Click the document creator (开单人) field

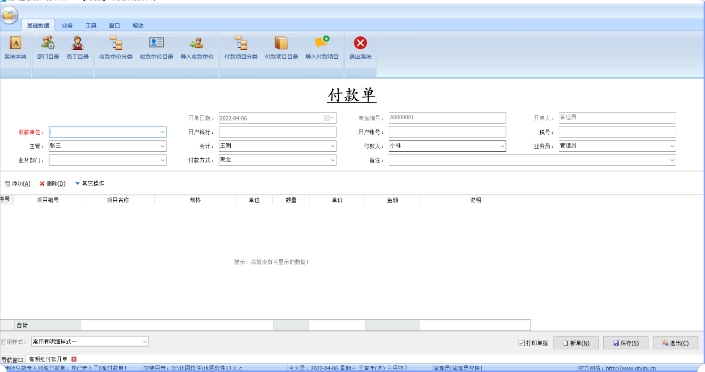tap(617, 117)
